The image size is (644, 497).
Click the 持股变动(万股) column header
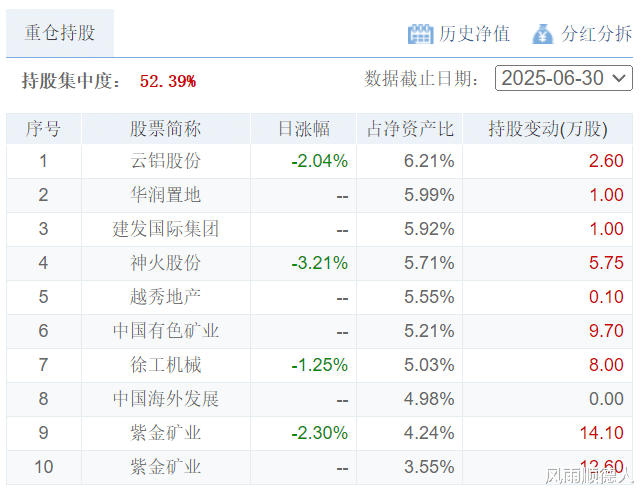[547, 129]
